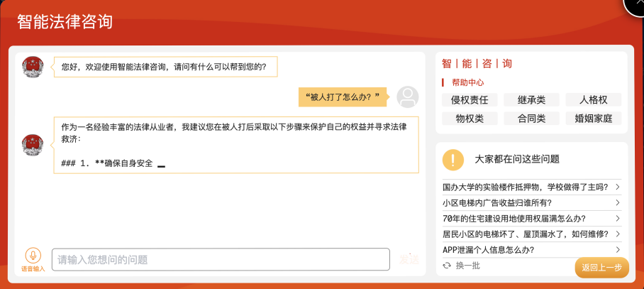Screen dimensions: 644x289
Task: Select the 继承类 category
Action: click(x=531, y=100)
